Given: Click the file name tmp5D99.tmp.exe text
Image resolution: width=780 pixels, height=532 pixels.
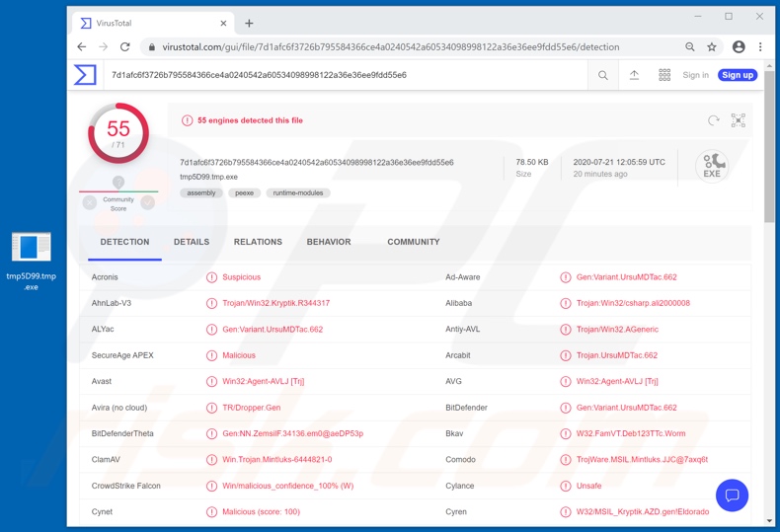Looking at the screenshot, I should [x=209, y=177].
